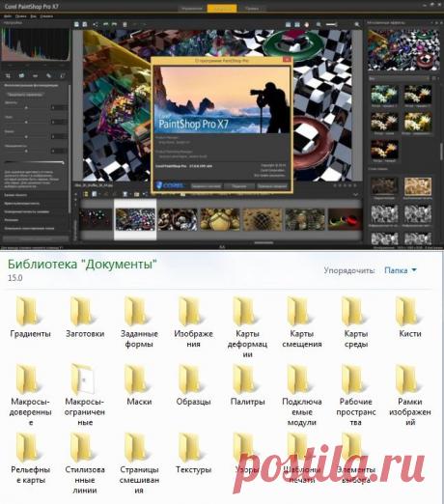
Task: Click the Share icon in PaintShop toolbar
Action: (x=96, y=24)
